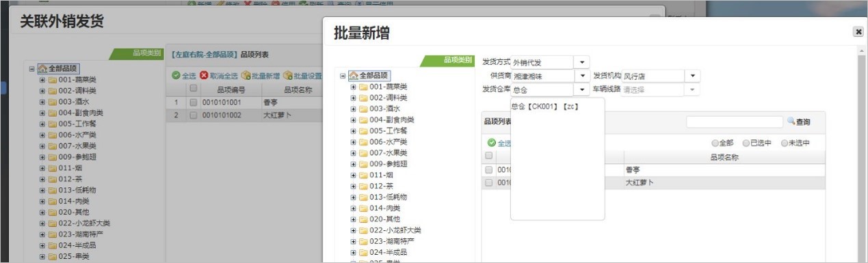
Task: Click the home icon for 全部品项 in the dialog tree
Action: pos(354,76)
